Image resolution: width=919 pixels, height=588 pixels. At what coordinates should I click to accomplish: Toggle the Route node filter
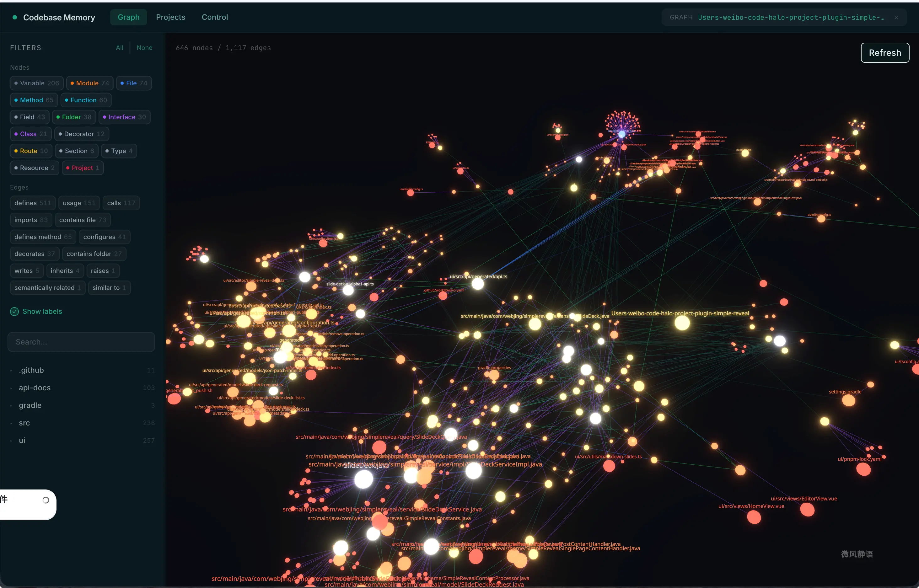coord(31,151)
